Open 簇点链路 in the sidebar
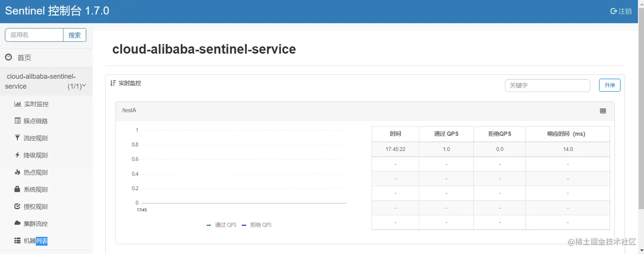 tap(36, 121)
